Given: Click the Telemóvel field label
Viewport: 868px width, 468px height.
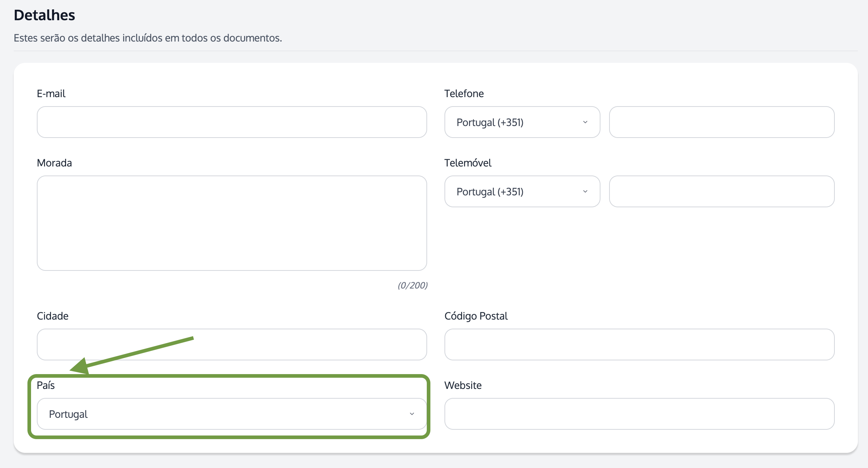Looking at the screenshot, I should pos(468,163).
